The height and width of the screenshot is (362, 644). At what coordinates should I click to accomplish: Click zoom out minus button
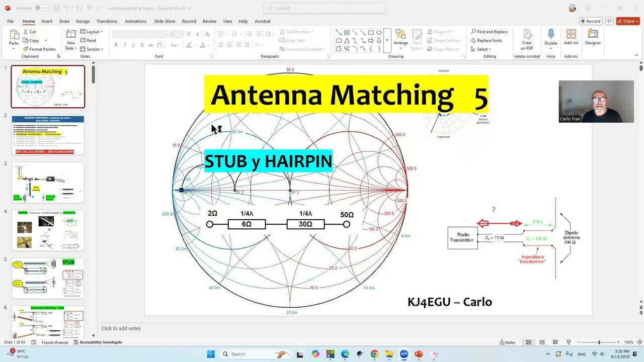click(579, 342)
